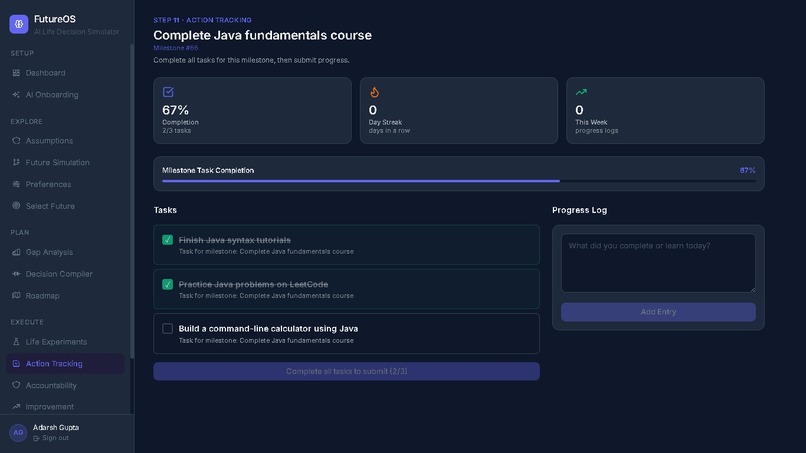Check Build a command-line calculator task

pyautogui.click(x=168, y=329)
